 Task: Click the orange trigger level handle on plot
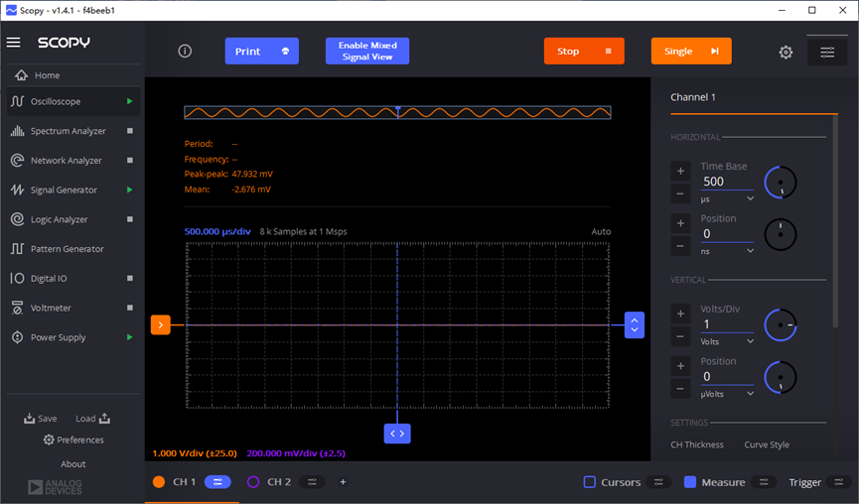161,325
